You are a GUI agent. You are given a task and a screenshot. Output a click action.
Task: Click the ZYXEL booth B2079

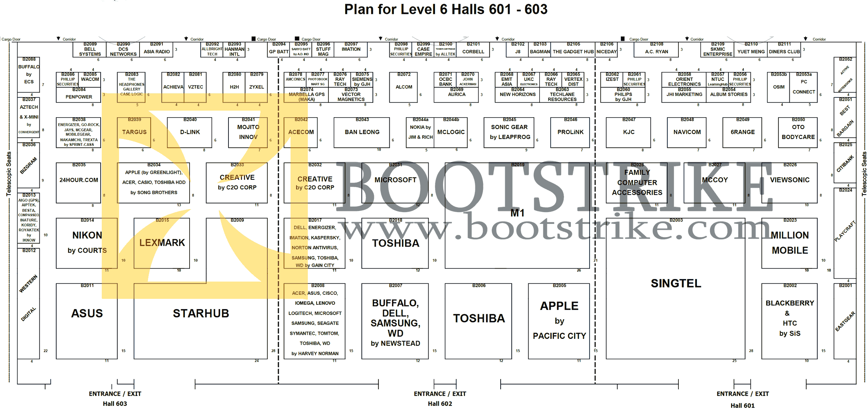click(x=256, y=87)
